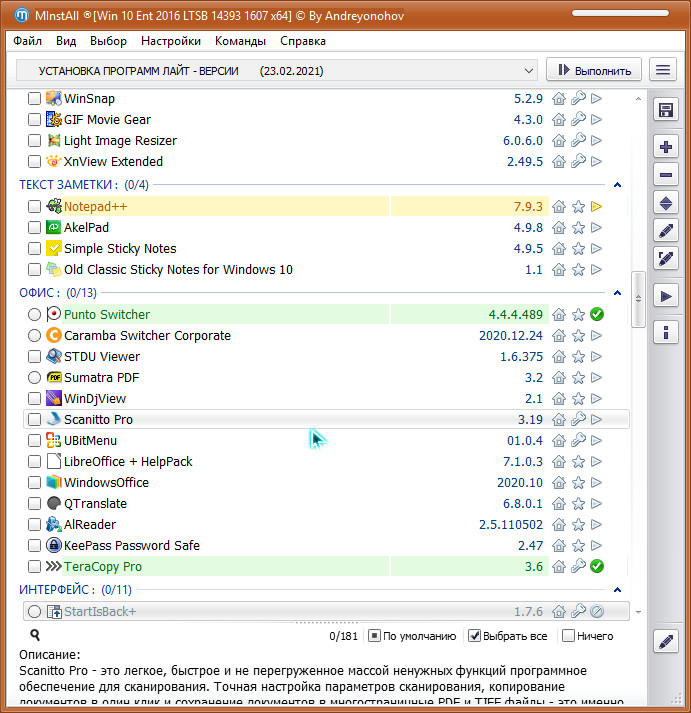Image resolution: width=691 pixels, height=713 pixels.
Task: Click the key icon for Scanitto Pro
Action: coord(578,419)
